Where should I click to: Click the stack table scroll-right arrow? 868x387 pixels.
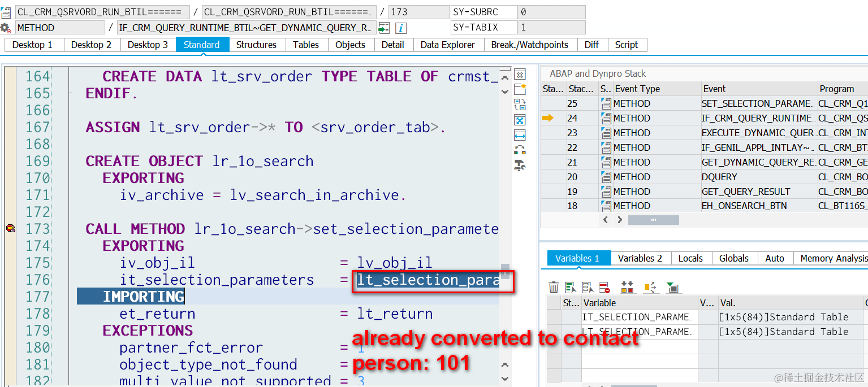click(620, 220)
